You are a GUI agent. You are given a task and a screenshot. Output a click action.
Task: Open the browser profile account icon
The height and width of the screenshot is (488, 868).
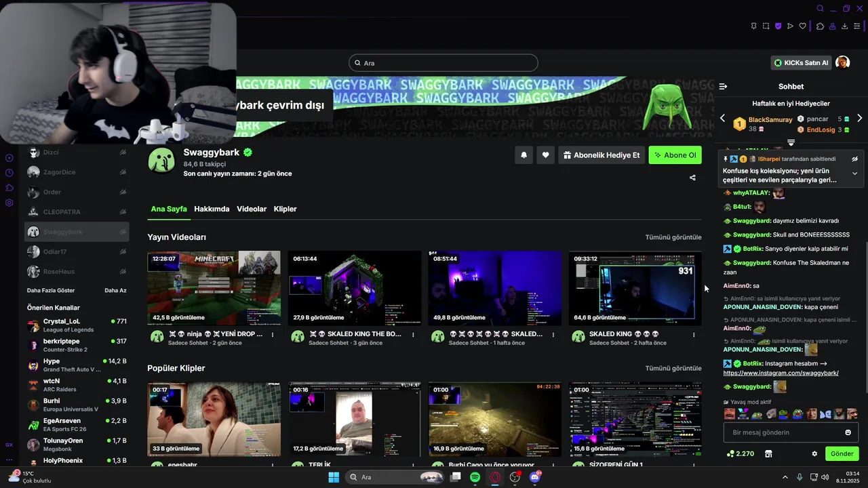[832, 26]
